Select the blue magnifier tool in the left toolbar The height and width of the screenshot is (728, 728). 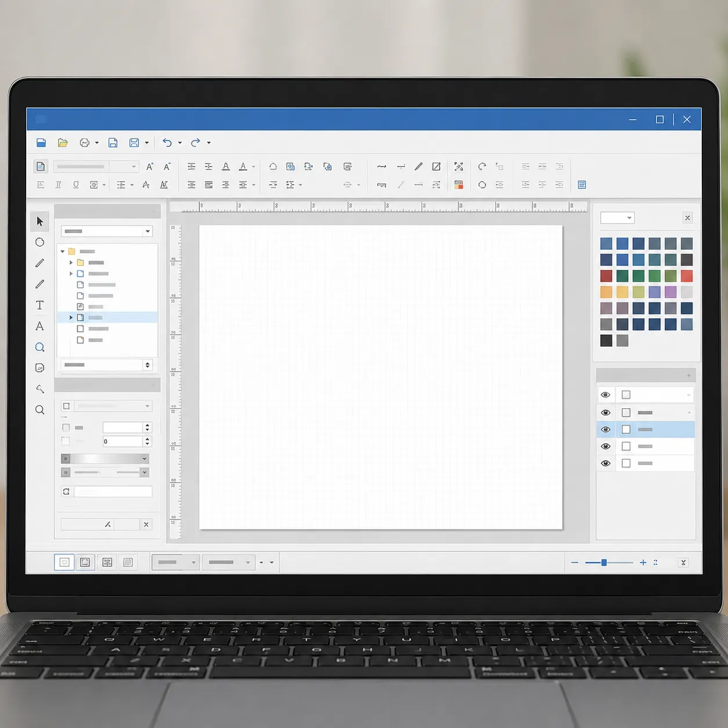tap(39, 347)
